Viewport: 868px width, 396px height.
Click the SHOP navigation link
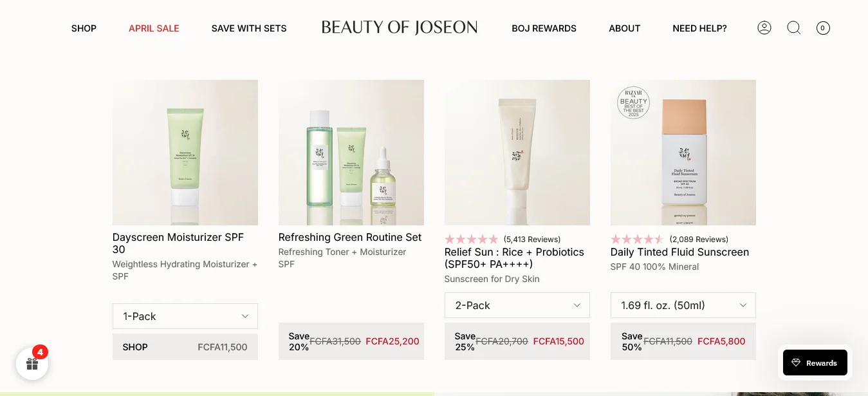(84, 28)
